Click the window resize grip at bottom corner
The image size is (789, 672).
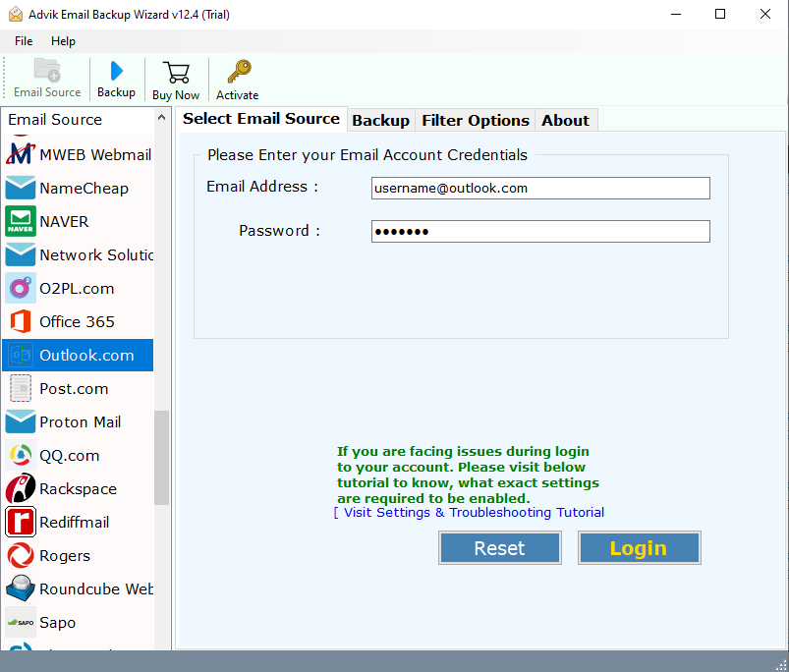point(781,665)
